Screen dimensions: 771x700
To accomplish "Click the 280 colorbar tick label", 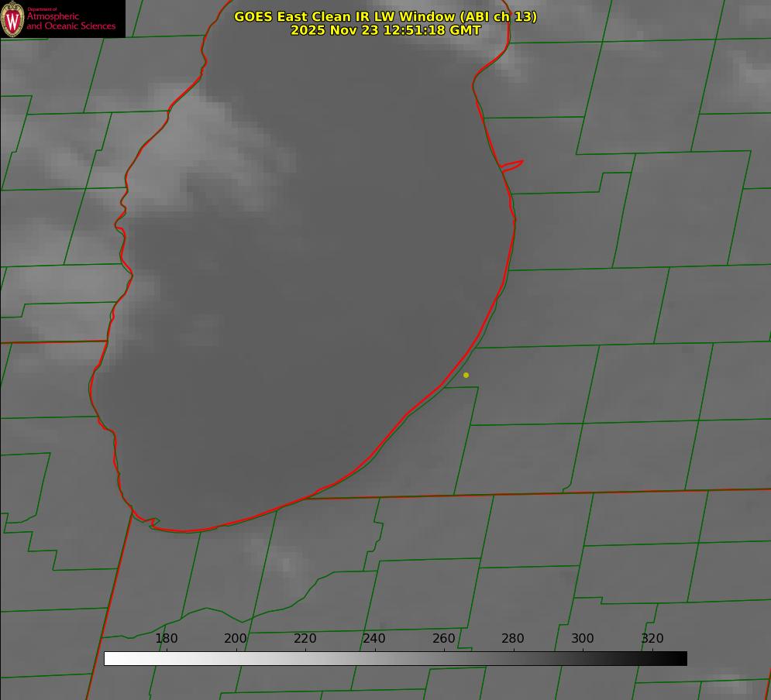I will pyautogui.click(x=513, y=639).
